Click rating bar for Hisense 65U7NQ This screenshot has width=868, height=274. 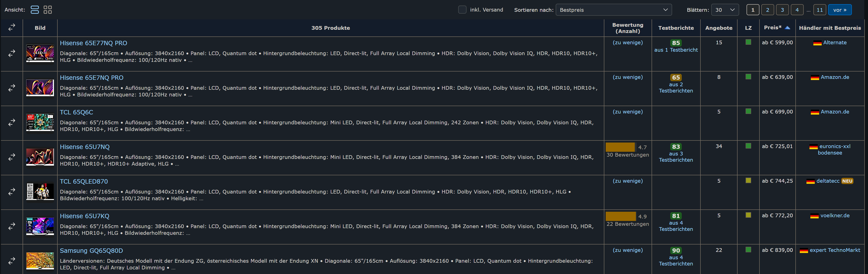click(620, 147)
